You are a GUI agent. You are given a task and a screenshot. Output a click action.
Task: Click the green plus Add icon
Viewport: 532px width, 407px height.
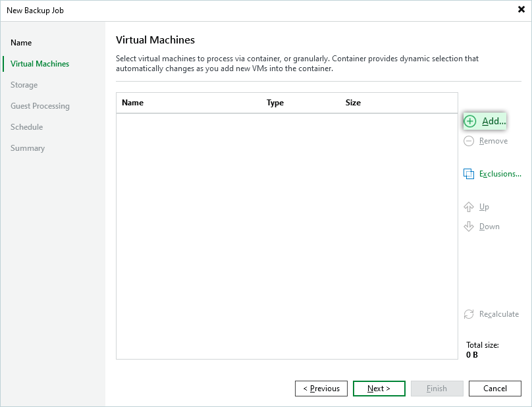[x=470, y=121]
